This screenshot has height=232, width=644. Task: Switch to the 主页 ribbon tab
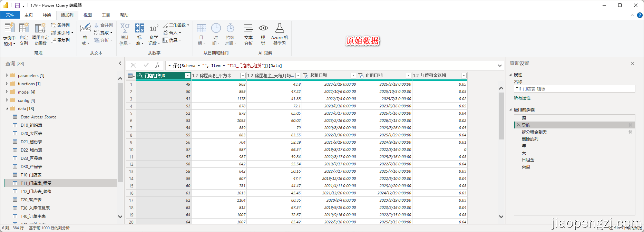pyautogui.click(x=29, y=15)
